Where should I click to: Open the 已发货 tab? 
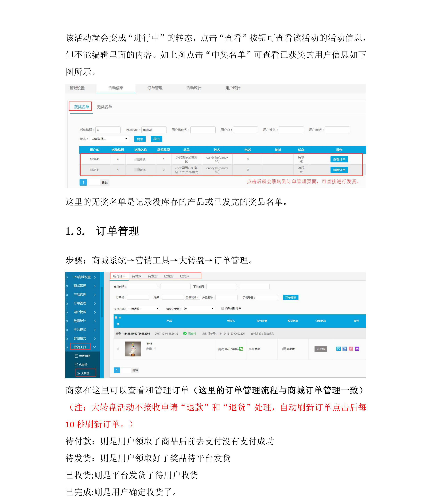point(169,276)
